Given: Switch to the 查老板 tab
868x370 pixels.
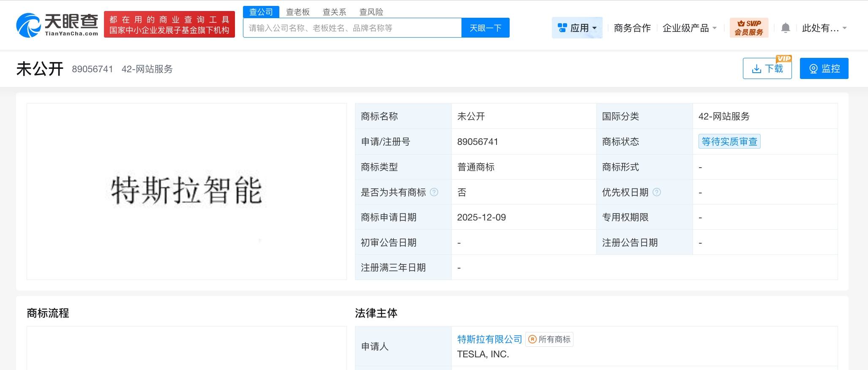Looking at the screenshot, I should (x=298, y=12).
